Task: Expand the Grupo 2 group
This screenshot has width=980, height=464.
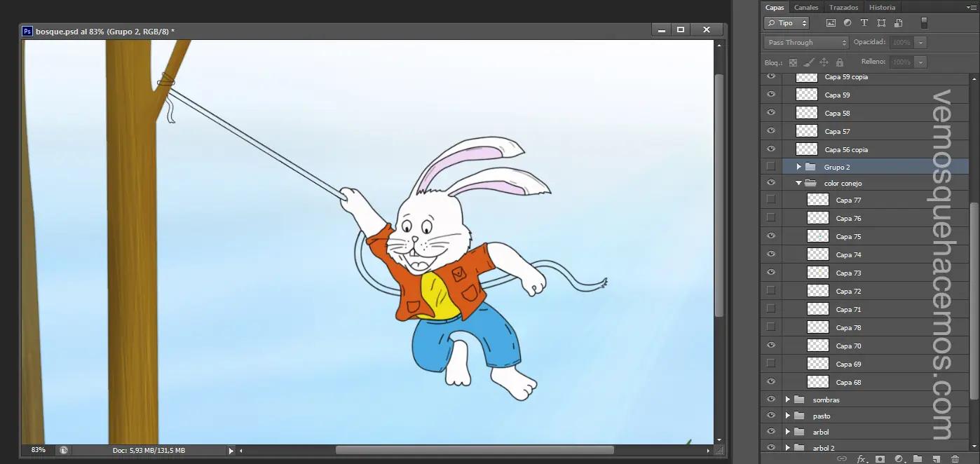Action: pyautogui.click(x=798, y=167)
